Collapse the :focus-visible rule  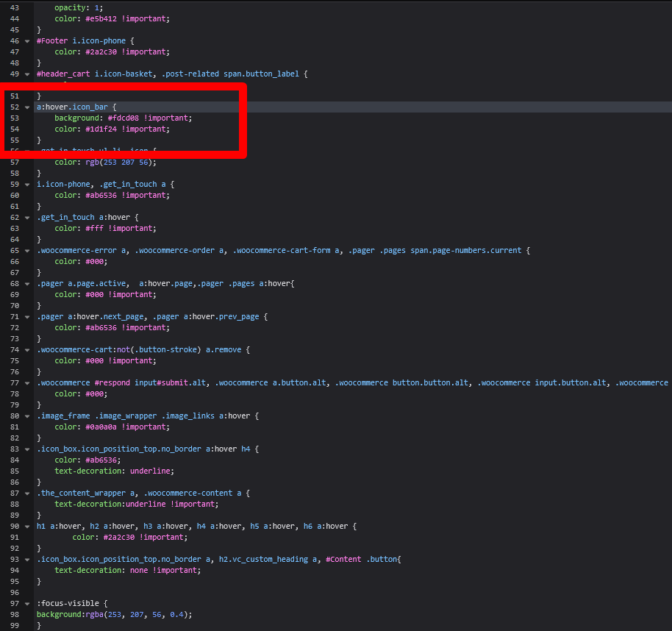pyautogui.click(x=27, y=603)
